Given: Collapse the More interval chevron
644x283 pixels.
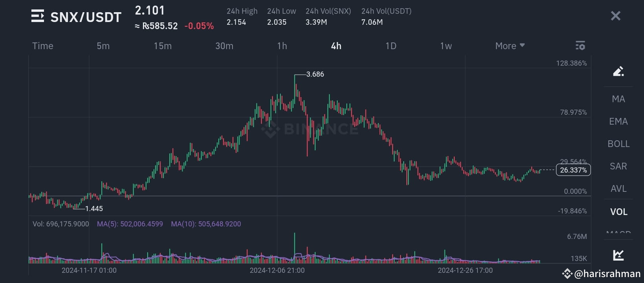Looking at the screenshot, I should 522,45.
